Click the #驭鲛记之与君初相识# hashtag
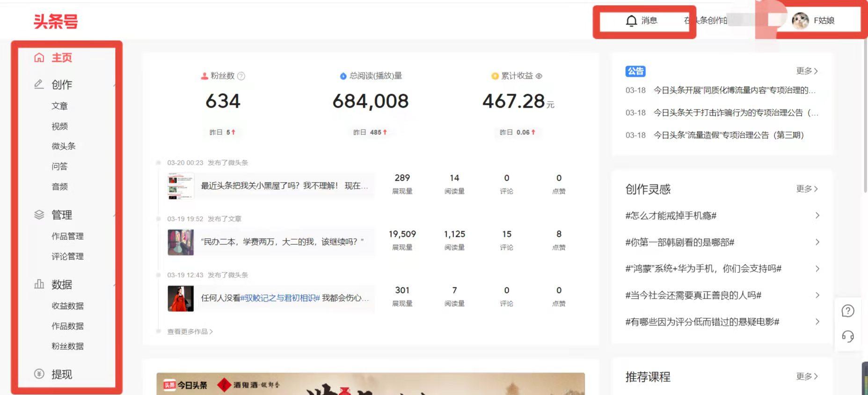868x395 pixels. click(280, 298)
